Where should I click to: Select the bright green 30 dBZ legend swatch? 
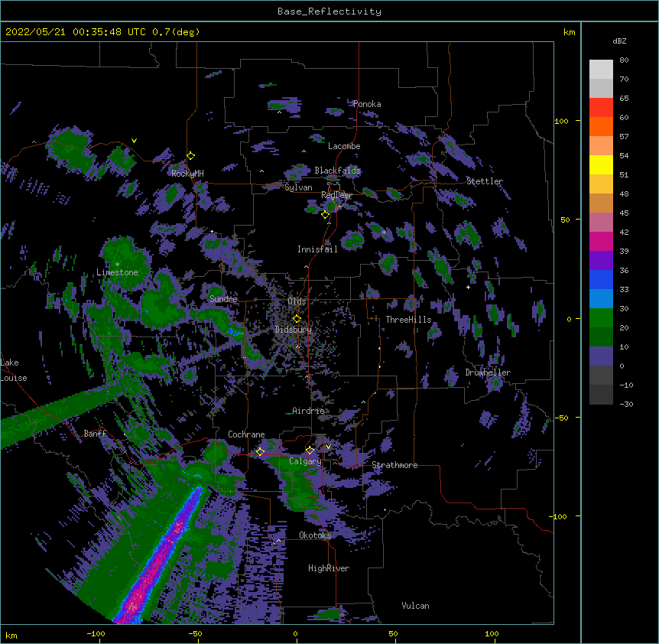601,318
